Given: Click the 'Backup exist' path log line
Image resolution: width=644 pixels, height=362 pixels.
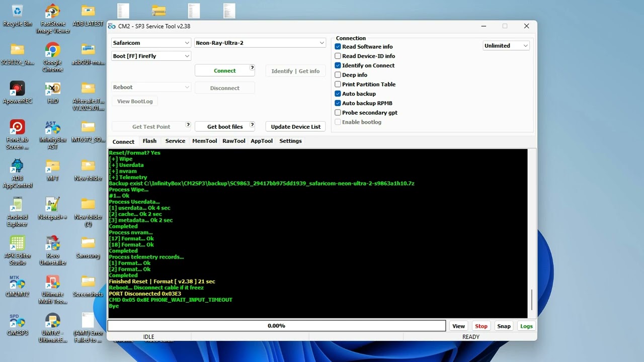Looking at the screenshot, I should 262,184.
